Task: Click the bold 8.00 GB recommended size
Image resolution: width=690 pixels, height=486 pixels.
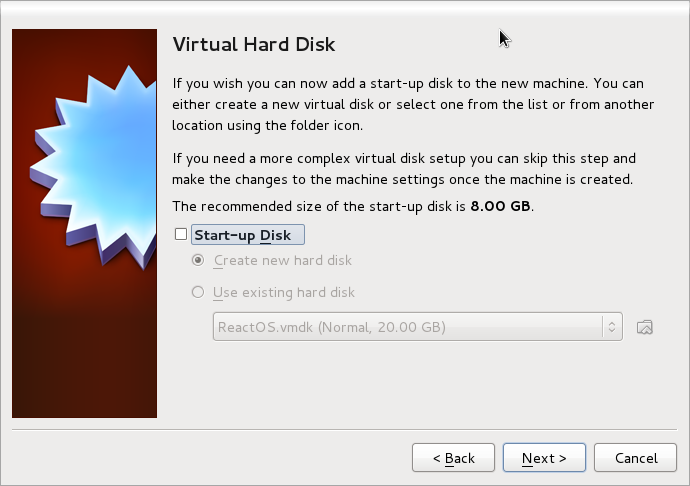Action: pos(500,206)
